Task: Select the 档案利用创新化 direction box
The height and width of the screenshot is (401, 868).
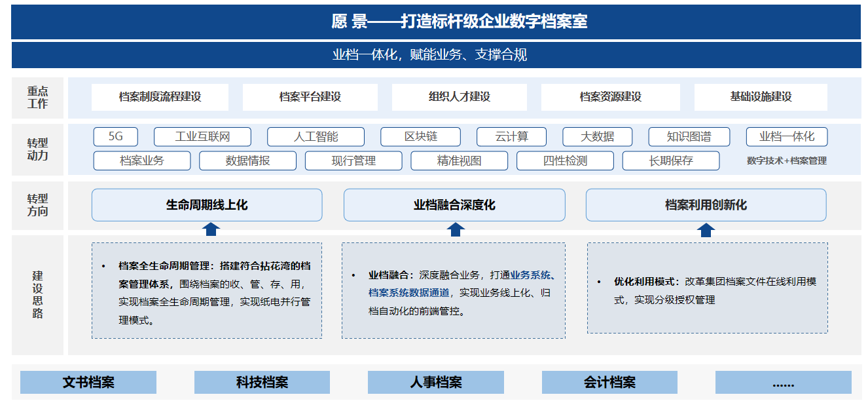Action: [x=706, y=205]
